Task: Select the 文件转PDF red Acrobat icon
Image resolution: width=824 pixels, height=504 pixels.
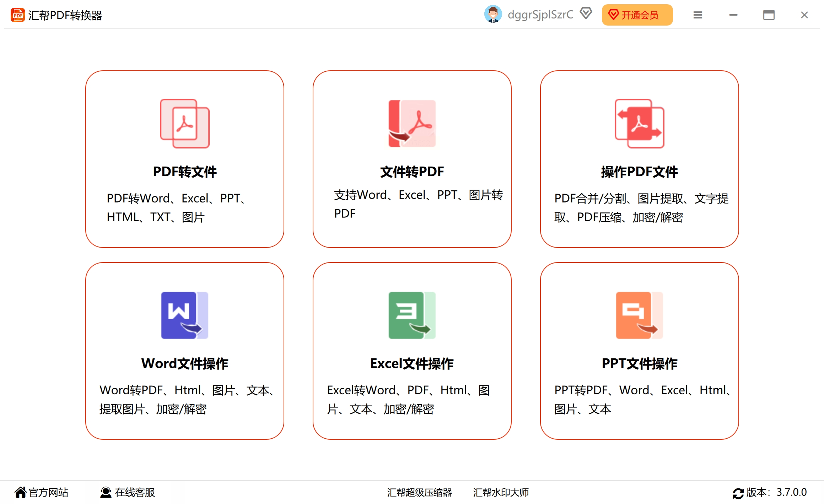Action: 412,123
